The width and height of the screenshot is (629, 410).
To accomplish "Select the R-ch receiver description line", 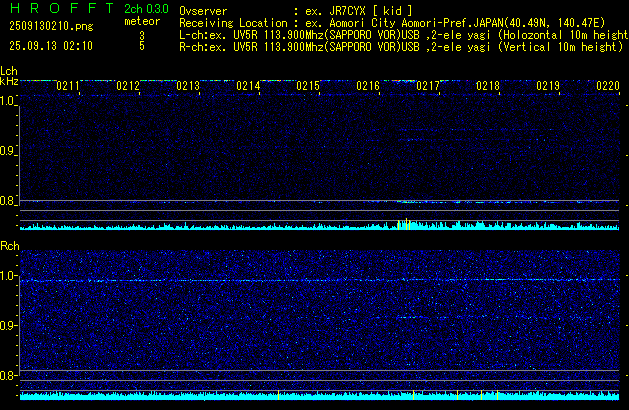I will (x=401, y=47).
